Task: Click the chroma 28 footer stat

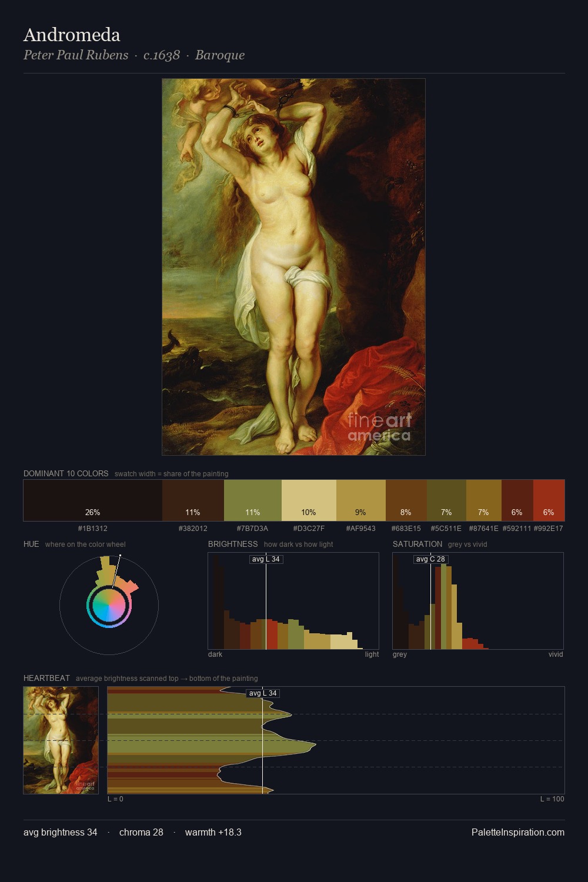Action: [141, 832]
